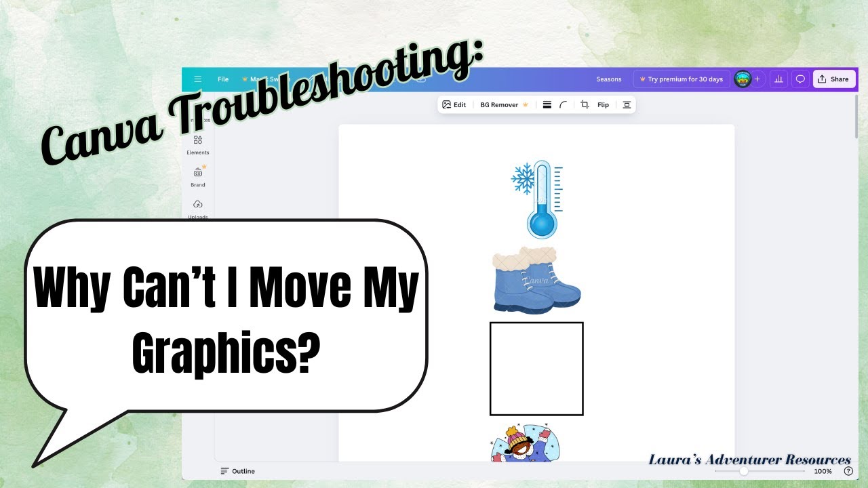The image size is (868, 488).
Task: Select the BG Remover tool
Action: coord(504,105)
